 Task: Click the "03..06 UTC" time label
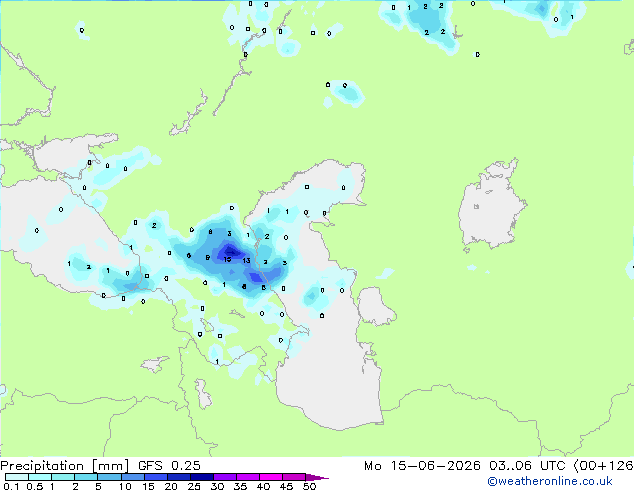(x=527, y=466)
